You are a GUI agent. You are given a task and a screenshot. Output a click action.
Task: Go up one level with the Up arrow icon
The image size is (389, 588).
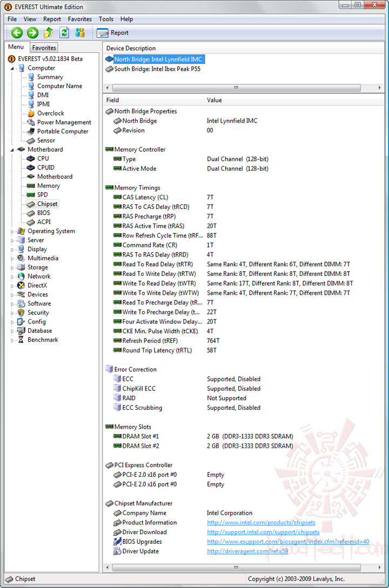[x=49, y=33]
